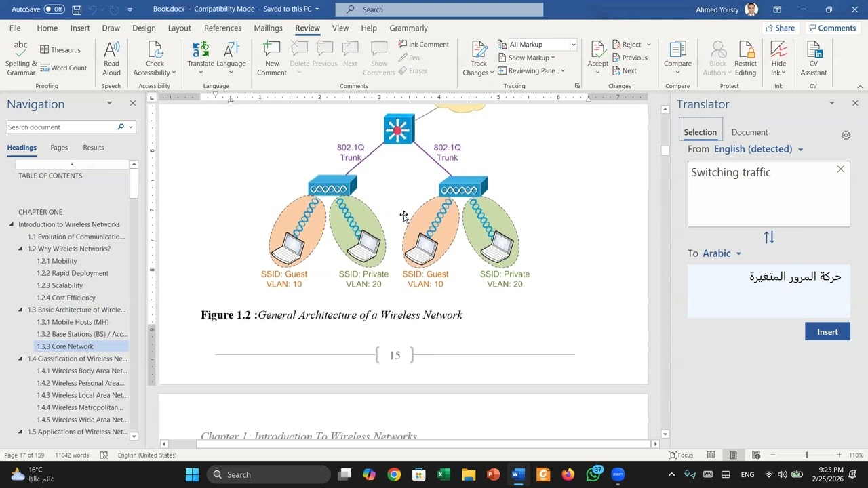This screenshot has height=488, width=868.
Task: Open the Comments button
Action: [831, 28]
